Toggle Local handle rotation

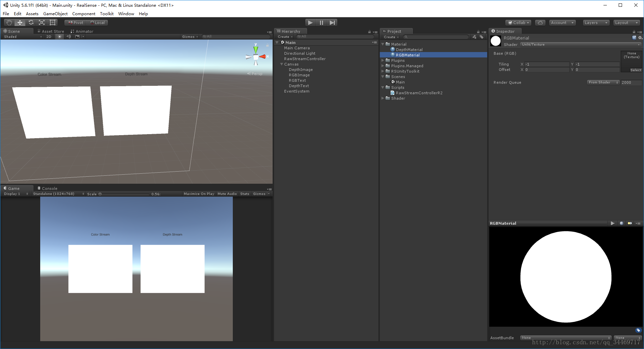pos(98,23)
